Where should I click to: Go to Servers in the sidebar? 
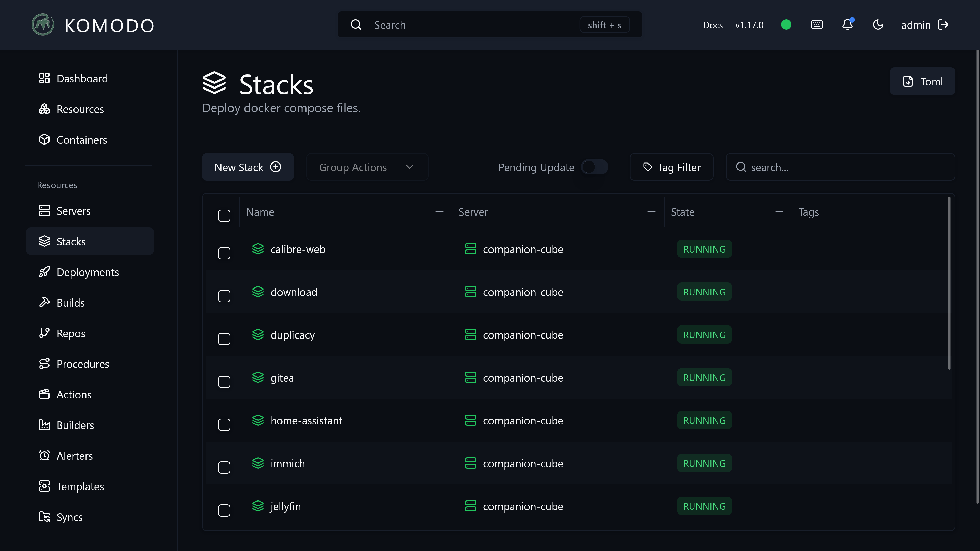click(90, 211)
